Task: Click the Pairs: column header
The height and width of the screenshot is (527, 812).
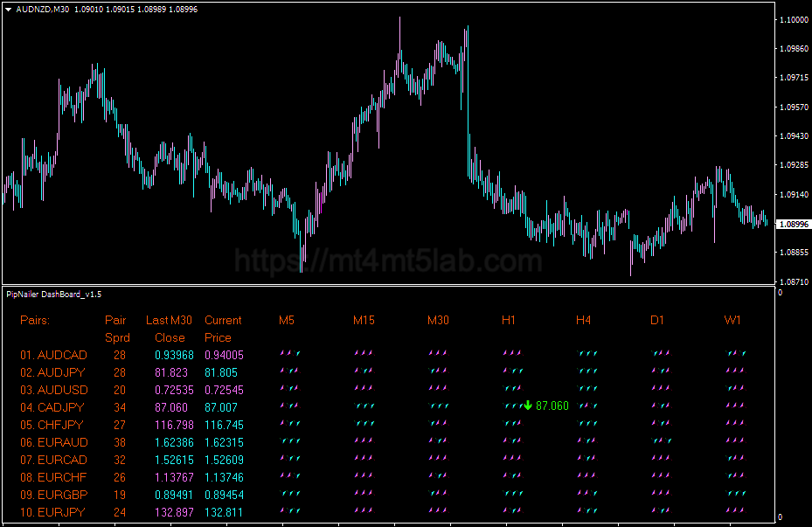Action: 35,321
